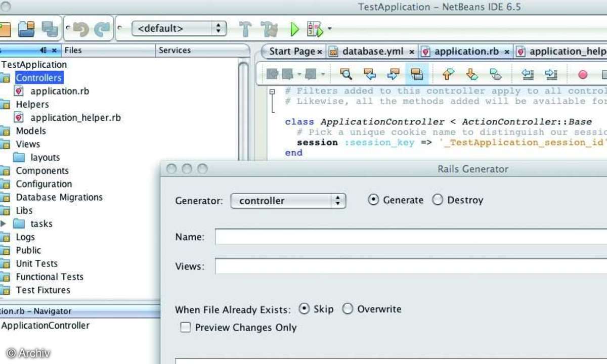This screenshot has width=607, height=364.
Task: Select ApplicationController in the Navigator
Action: [46, 326]
